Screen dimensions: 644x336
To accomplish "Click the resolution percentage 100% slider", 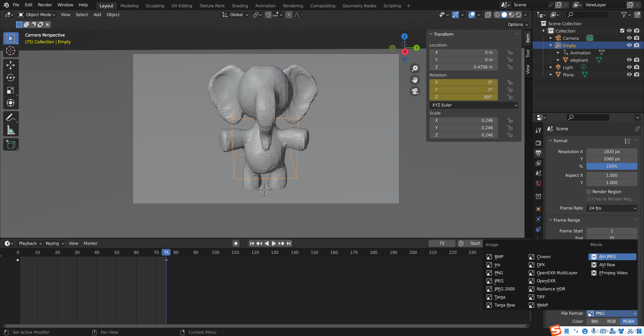I will pos(612,166).
